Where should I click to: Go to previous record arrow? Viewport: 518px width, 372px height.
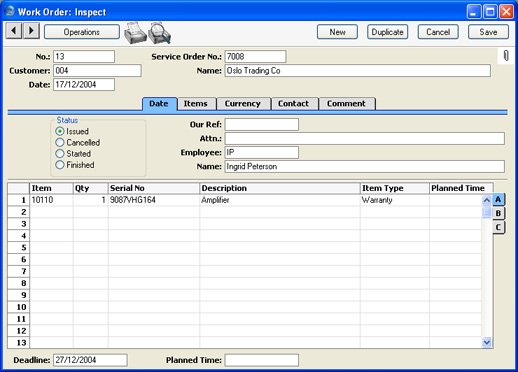[14, 31]
